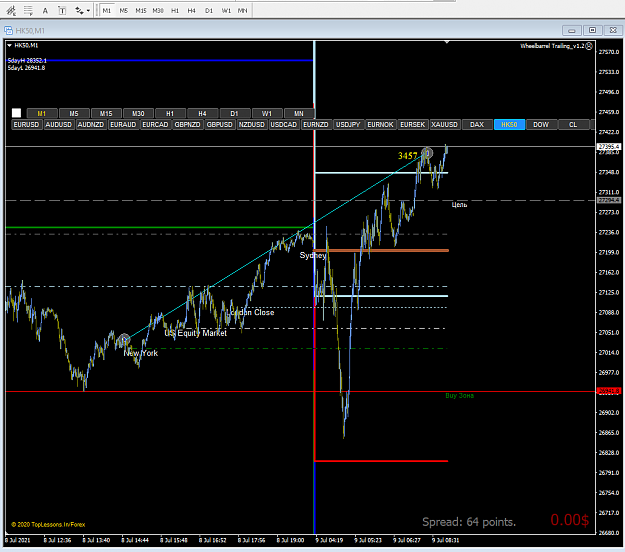The image size is (625, 552).
Task: Click the highlighted HK50 symbol button
Action: pyautogui.click(x=509, y=125)
